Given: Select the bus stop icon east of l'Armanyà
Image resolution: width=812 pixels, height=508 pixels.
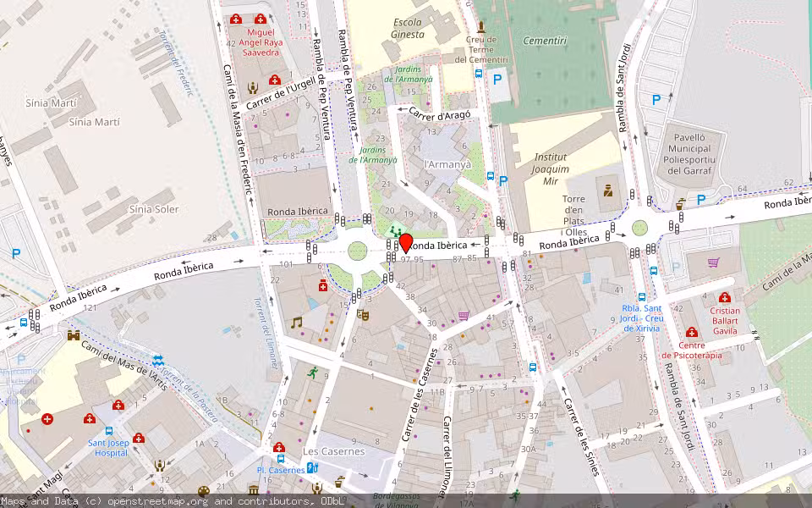Looking at the screenshot, I should coord(491,176).
